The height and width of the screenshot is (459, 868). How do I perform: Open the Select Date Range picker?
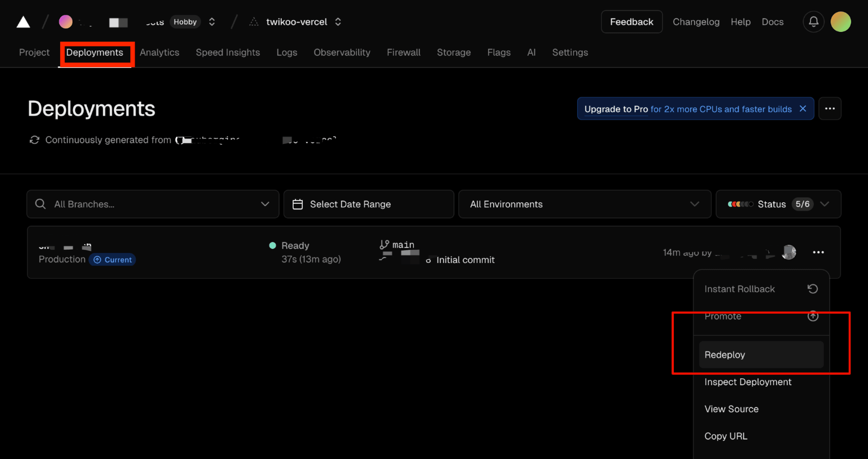point(369,204)
